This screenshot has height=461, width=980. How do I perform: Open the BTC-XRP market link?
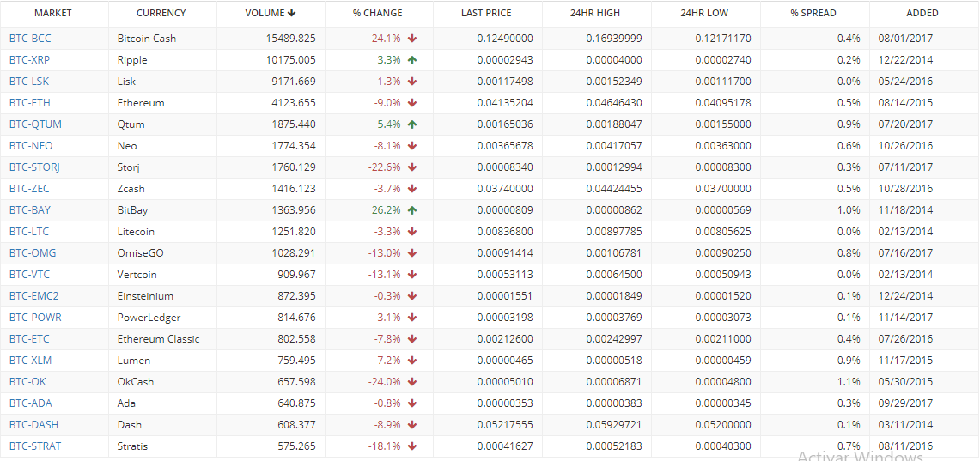click(30, 60)
